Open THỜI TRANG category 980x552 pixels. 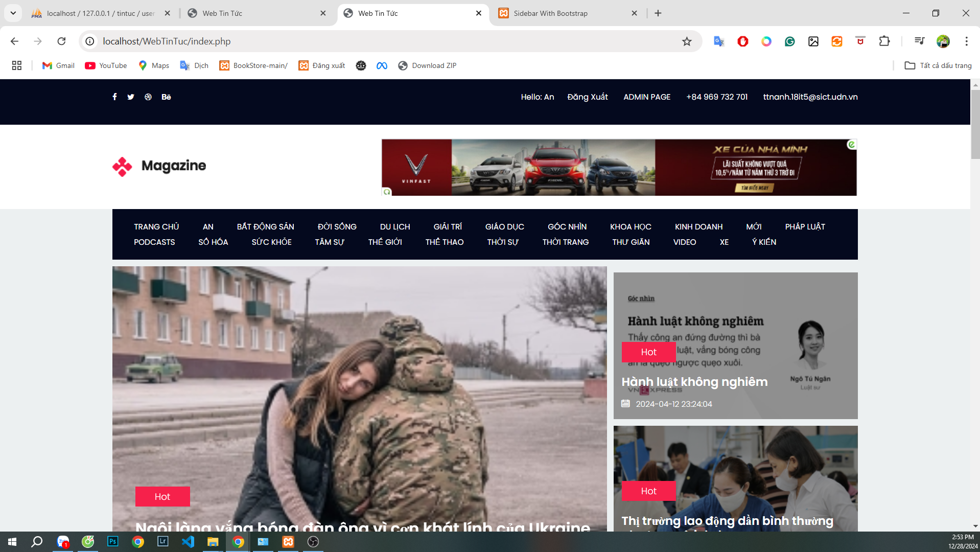tap(565, 242)
